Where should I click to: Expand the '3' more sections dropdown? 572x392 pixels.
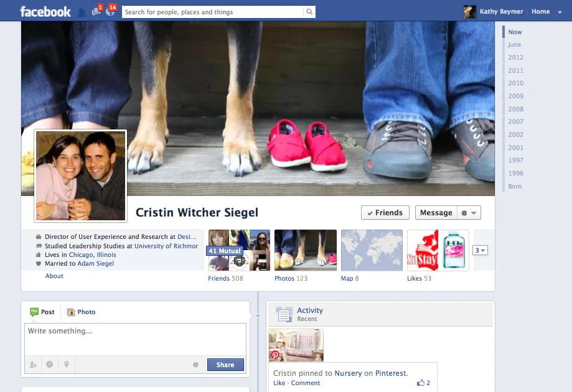pyautogui.click(x=480, y=250)
